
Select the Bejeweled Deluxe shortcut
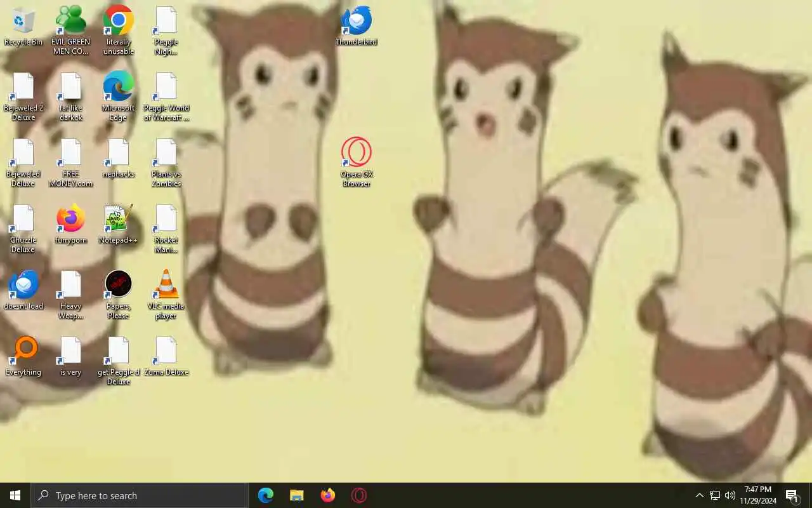click(x=23, y=163)
